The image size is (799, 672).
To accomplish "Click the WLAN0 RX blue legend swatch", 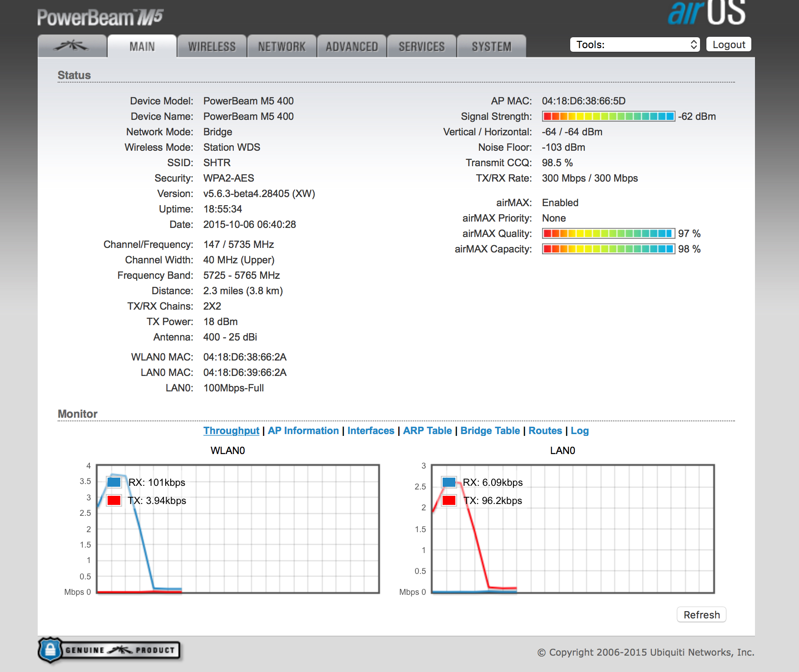I will pos(114,482).
